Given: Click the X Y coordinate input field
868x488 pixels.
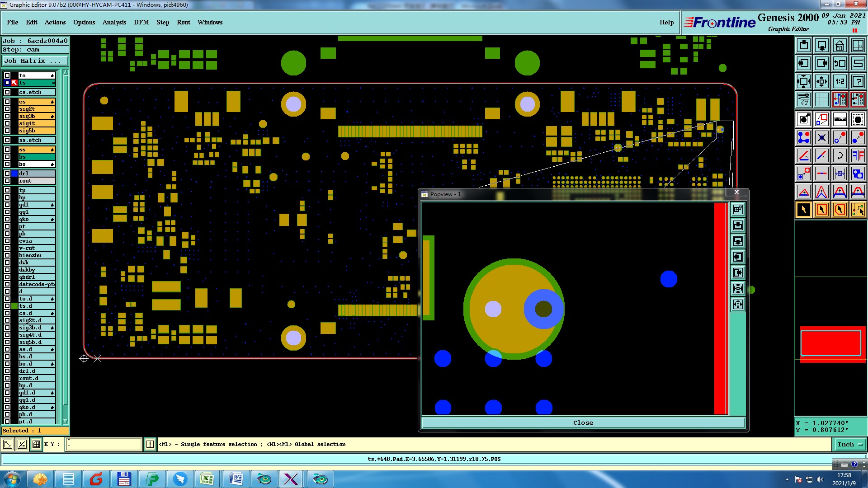Looking at the screenshot, I should tap(104, 445).
